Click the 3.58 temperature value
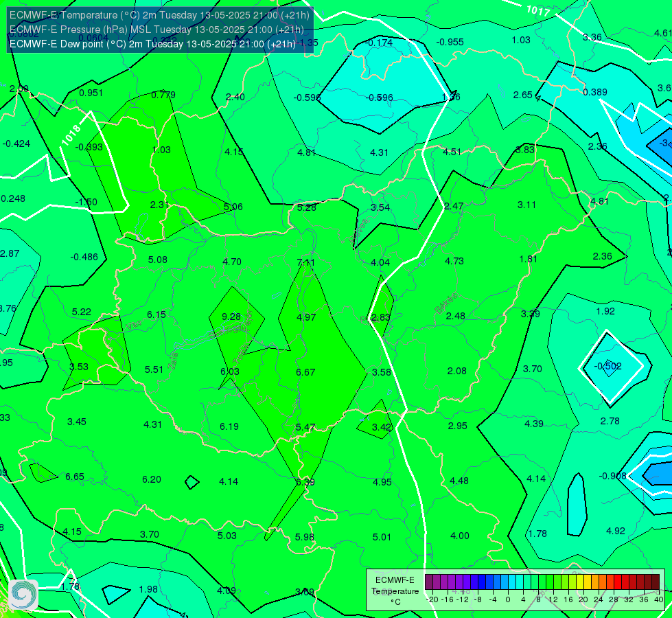 (x=382, y=372)
